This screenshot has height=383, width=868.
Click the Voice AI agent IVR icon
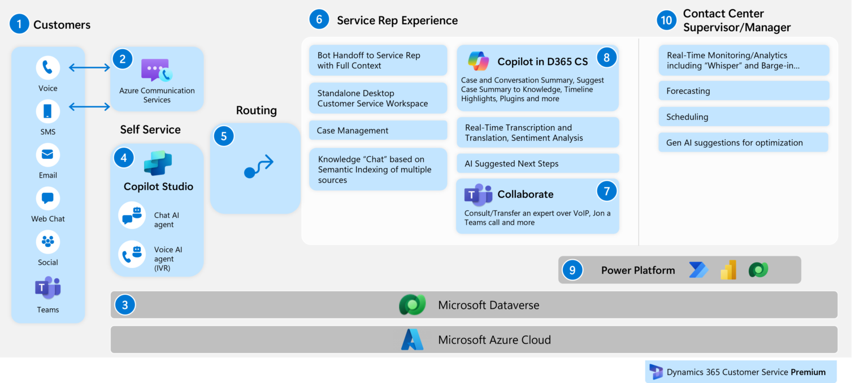(131, 255)
